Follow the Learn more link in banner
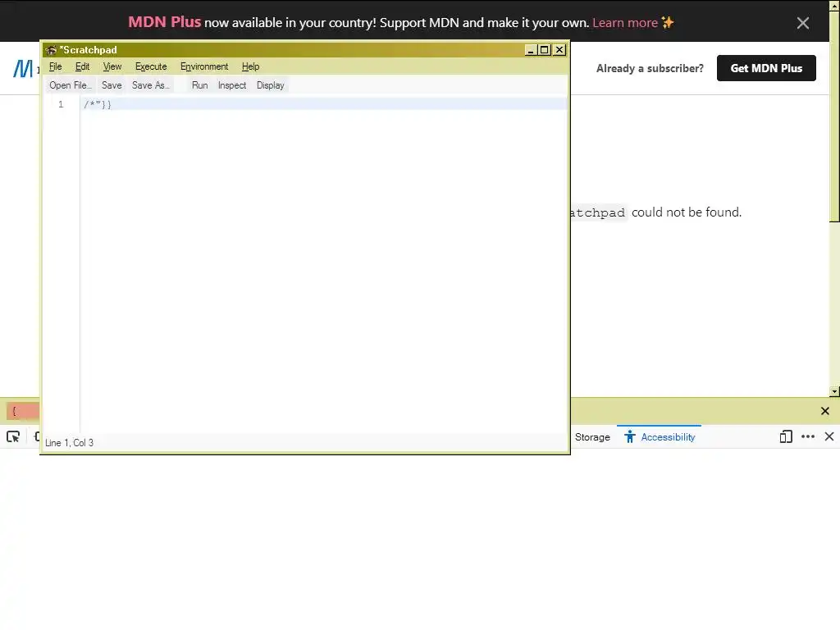 624,23
